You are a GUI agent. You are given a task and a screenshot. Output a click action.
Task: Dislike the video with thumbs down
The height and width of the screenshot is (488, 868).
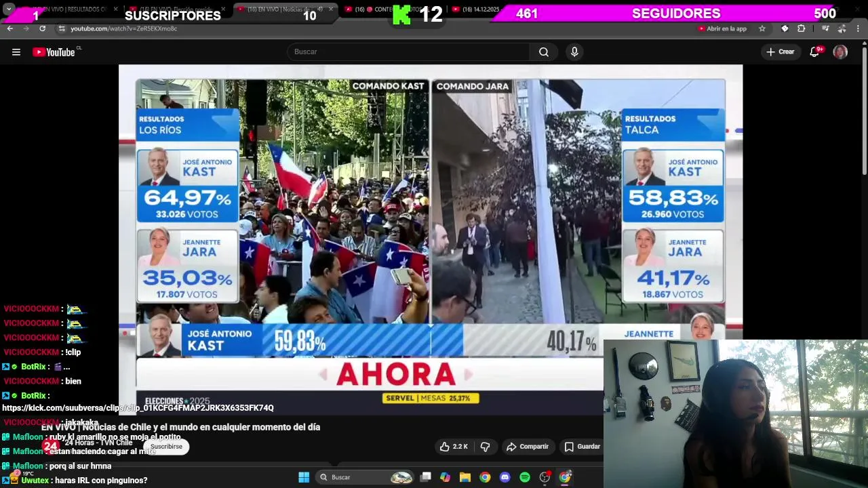[485, 447]
